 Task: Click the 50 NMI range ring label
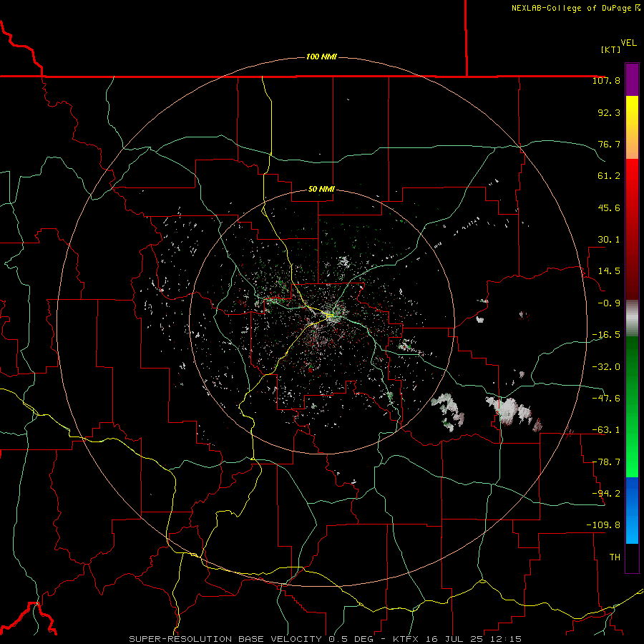321,189
